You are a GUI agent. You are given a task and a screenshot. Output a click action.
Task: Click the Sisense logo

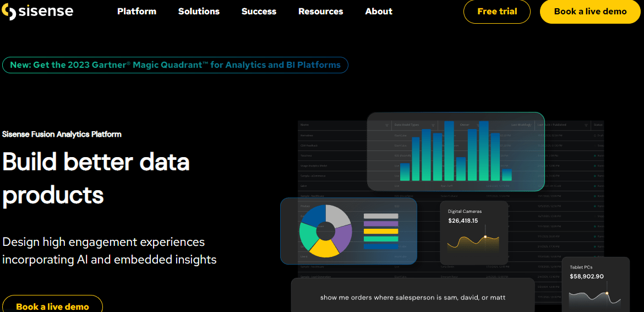pos(37,12)
